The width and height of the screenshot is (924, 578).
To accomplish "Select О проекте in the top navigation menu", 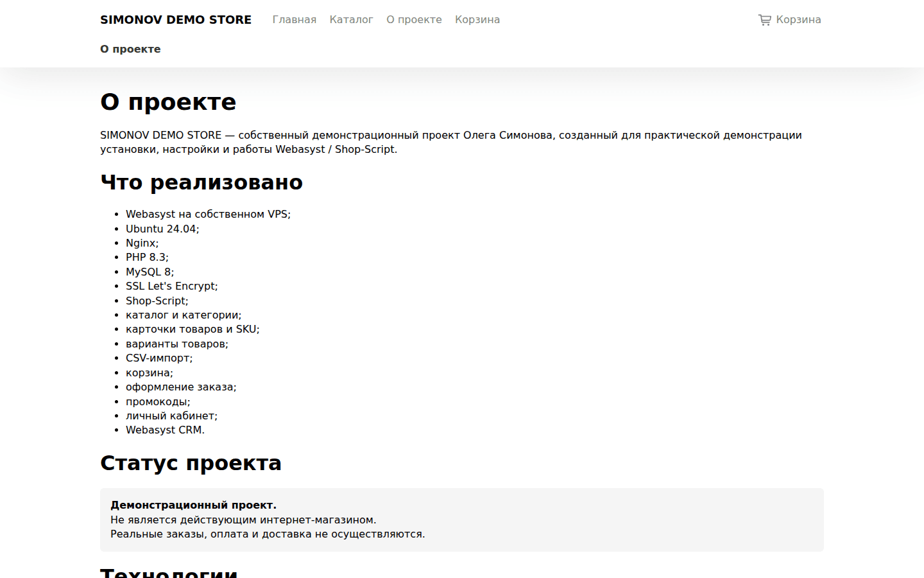I will (x=414, y=20).
